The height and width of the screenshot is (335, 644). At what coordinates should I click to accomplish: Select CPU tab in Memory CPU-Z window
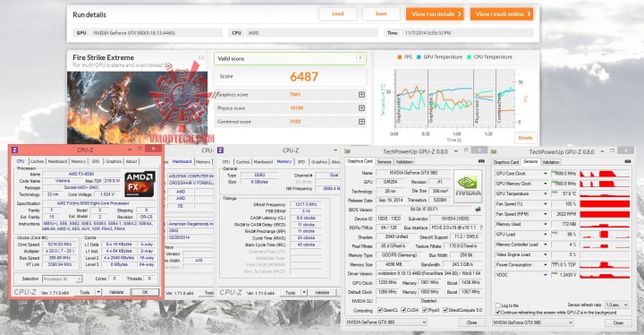[x=226, y=162]
